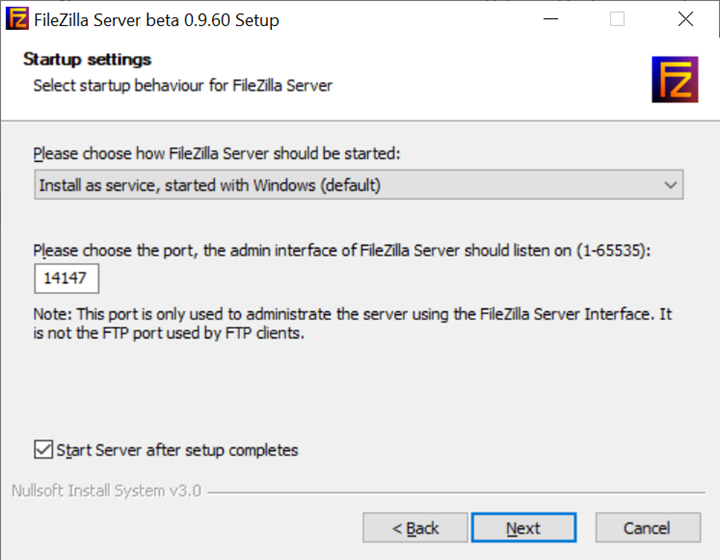
Task: Click the admin port field showing 14147
Action: 67,278
